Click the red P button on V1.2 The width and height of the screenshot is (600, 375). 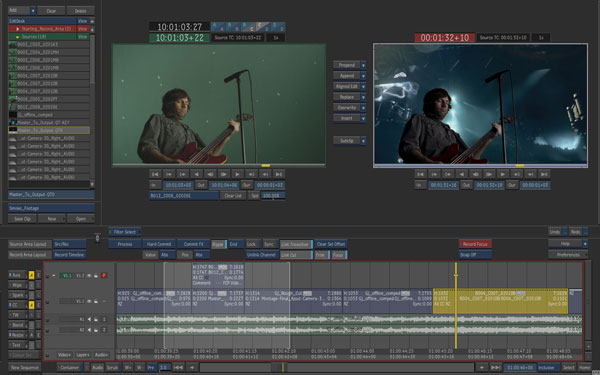point(104,276)
